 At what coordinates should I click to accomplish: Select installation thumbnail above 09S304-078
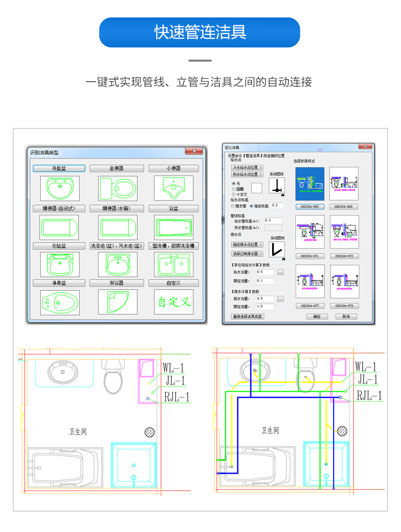click(344, 281)
